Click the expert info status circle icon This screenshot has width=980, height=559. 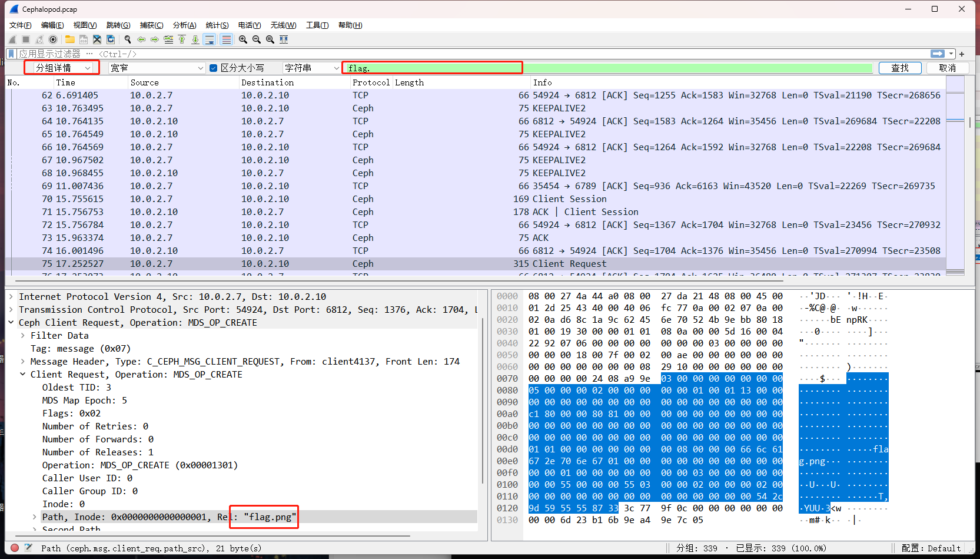point(15,548)
